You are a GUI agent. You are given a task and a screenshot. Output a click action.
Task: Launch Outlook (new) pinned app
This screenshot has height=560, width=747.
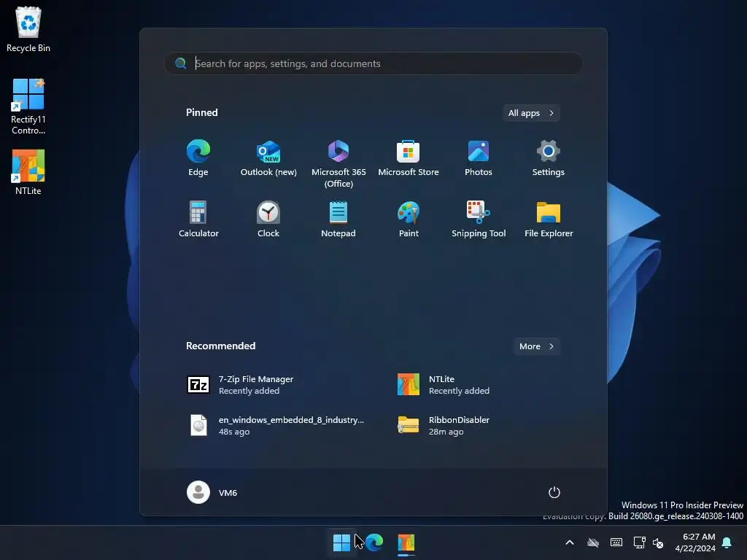[268, 159]
